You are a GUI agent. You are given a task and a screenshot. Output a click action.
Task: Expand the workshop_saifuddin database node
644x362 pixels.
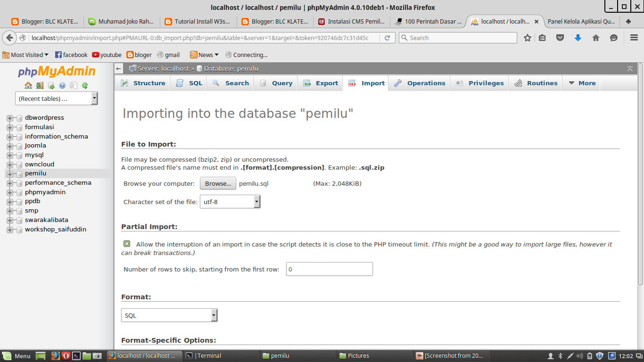pos(9,230)
